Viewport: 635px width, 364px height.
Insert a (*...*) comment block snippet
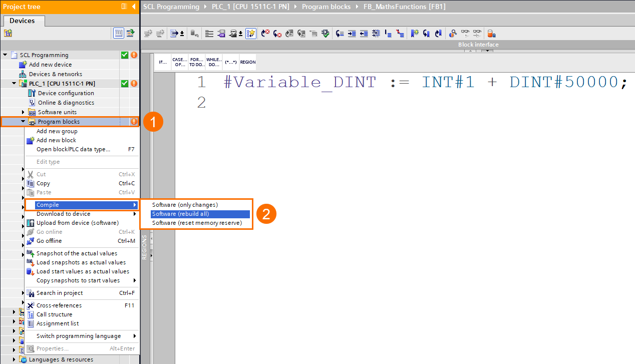pos(230,62)
